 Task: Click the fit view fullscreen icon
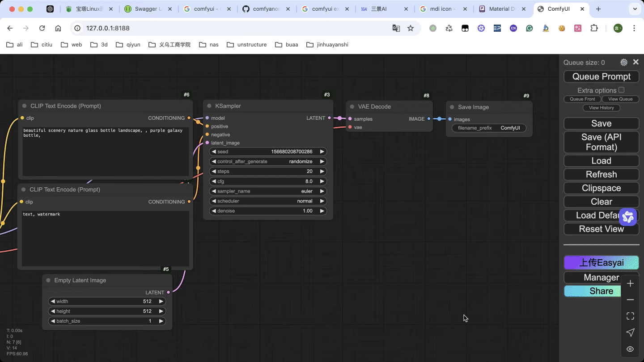[630, 316]
